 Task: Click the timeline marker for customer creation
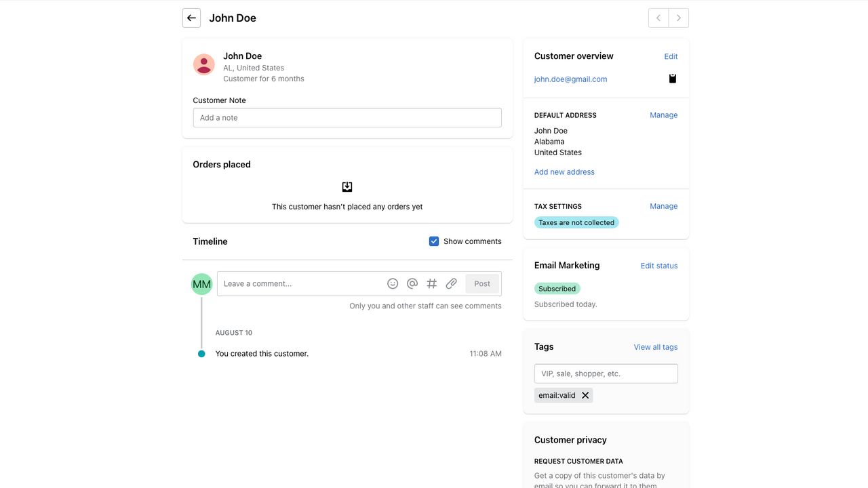(201, 353)
